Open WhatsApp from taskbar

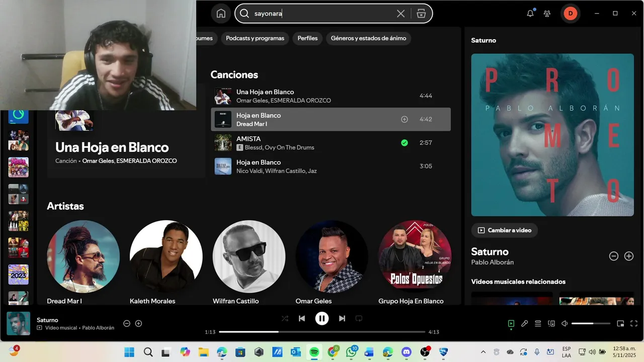[351, 352]
